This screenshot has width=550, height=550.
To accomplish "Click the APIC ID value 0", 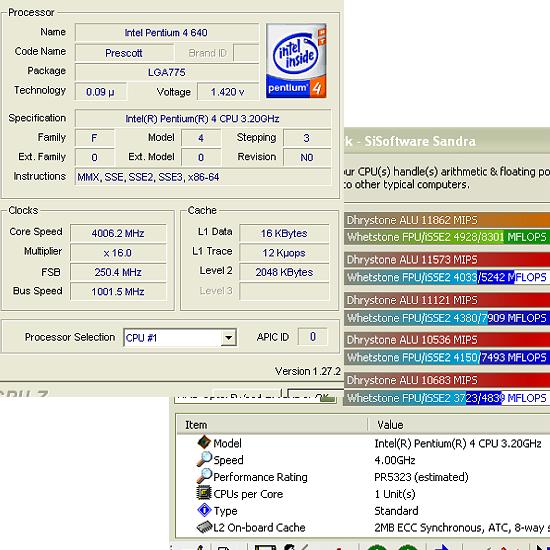I will pyautogui.click(x=313, y=337).
